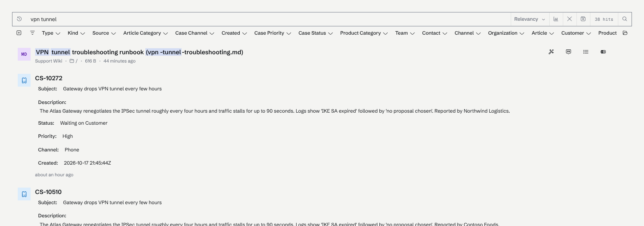644x226 pixels.
Task: Expand the Kind filter
Action: [76, 33]
